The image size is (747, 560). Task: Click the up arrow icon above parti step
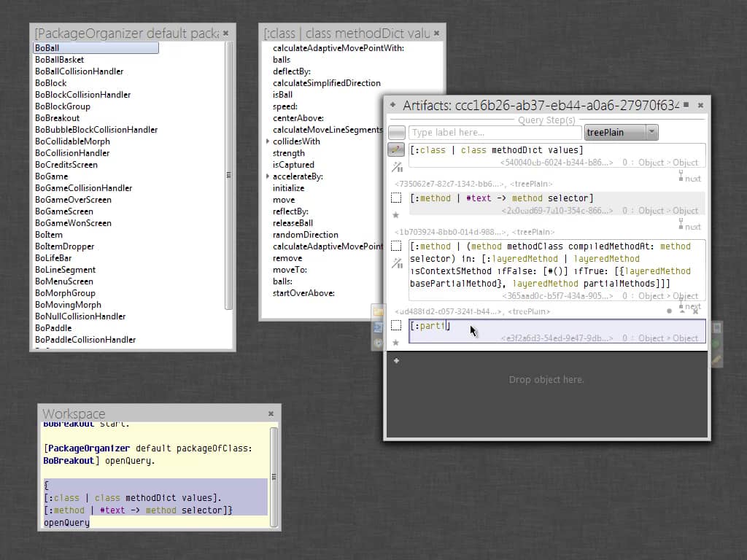click(x=682, y=311)
